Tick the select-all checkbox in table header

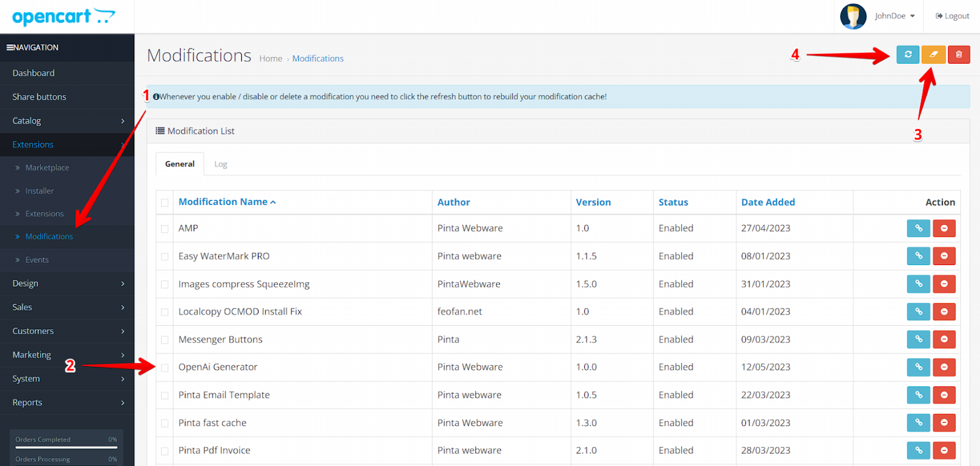(165, 203)
